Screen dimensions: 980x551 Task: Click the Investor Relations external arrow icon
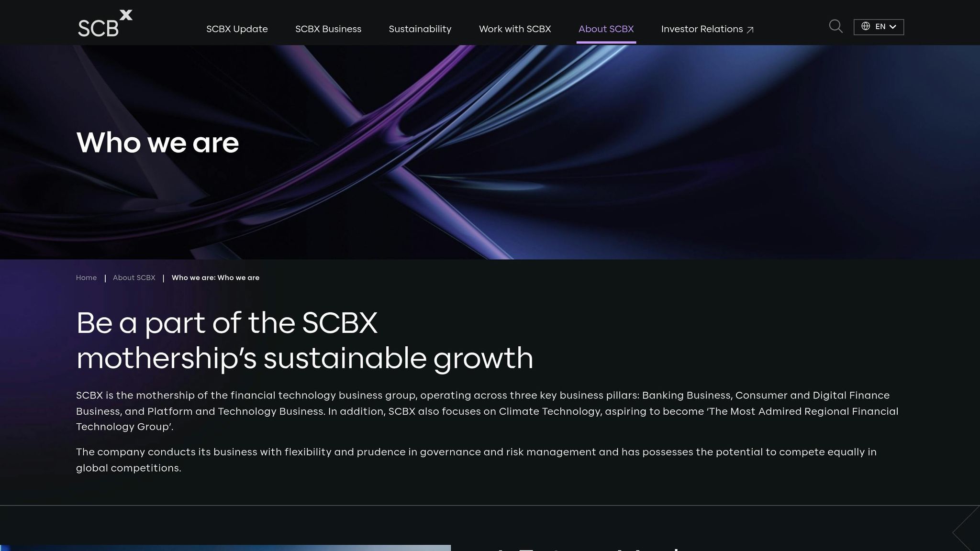[750, 30]
